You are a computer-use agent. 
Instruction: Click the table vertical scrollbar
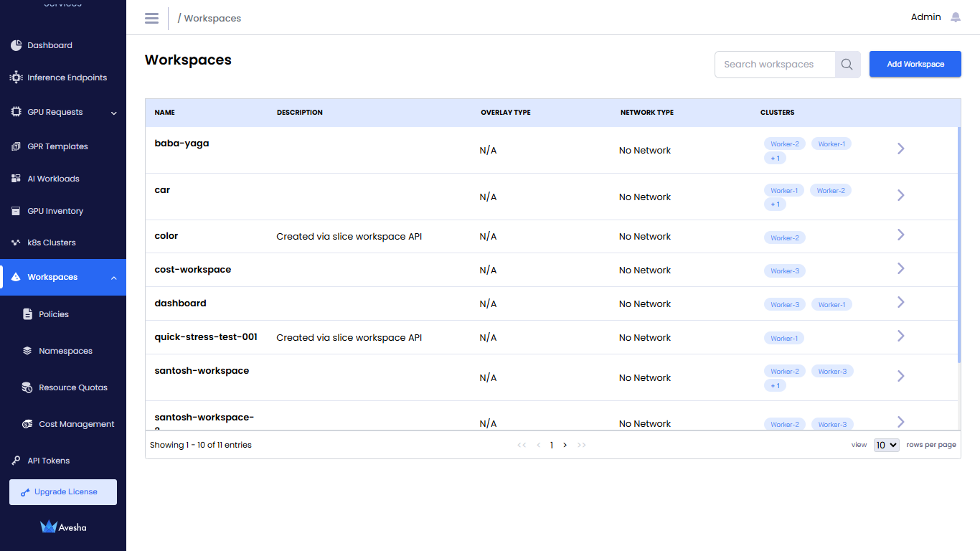coord(958,244)
